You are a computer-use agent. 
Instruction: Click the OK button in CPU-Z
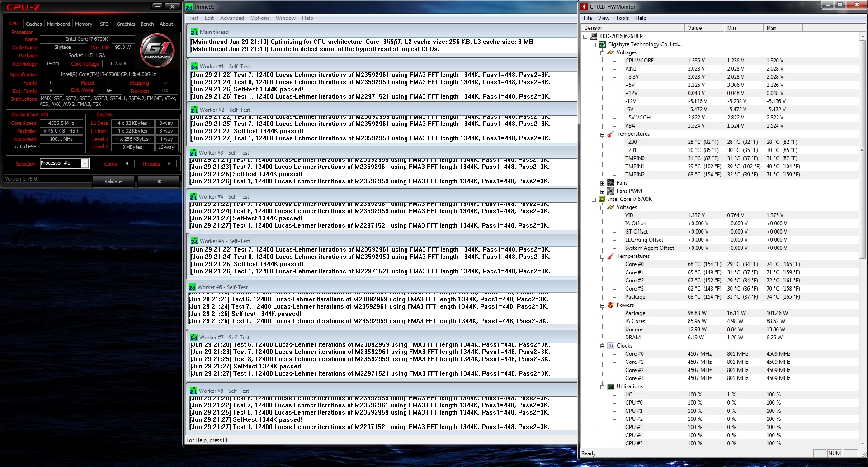158,181
